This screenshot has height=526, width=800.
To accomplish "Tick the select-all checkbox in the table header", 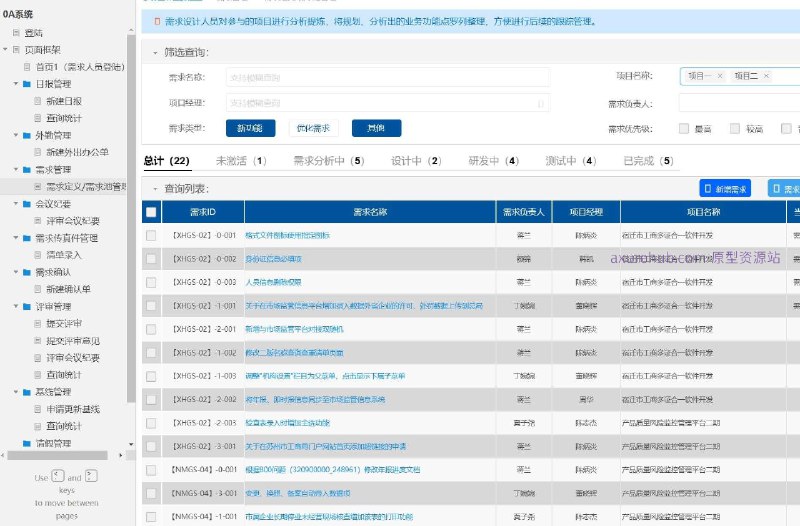I will tap(151, 212).
